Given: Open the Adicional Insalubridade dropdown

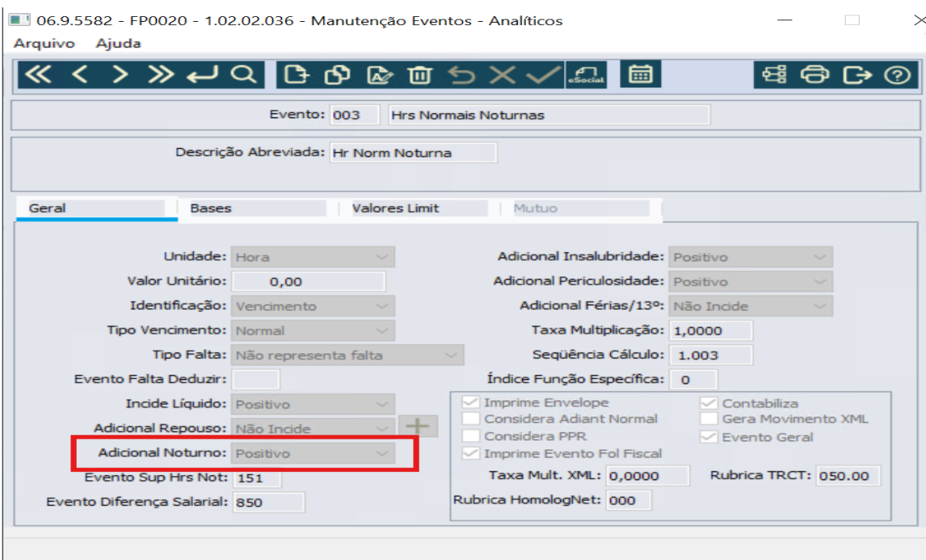Looking at the screenshot, I should (x=751, y=257).
